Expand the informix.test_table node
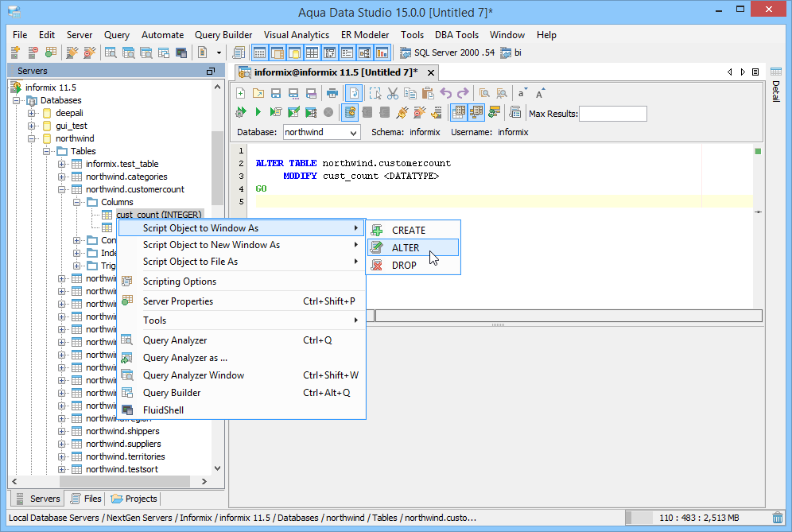 pyautogui.click(x=61, y=164)
